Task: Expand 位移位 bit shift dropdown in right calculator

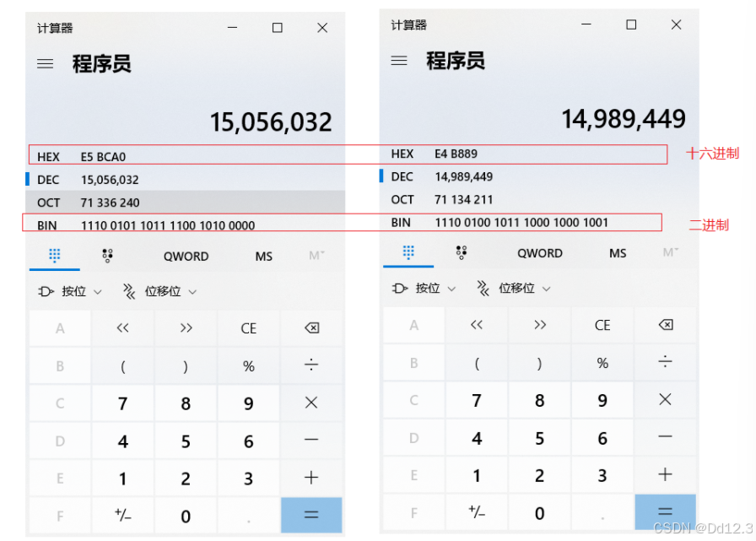Action: [x=514, y=289]
